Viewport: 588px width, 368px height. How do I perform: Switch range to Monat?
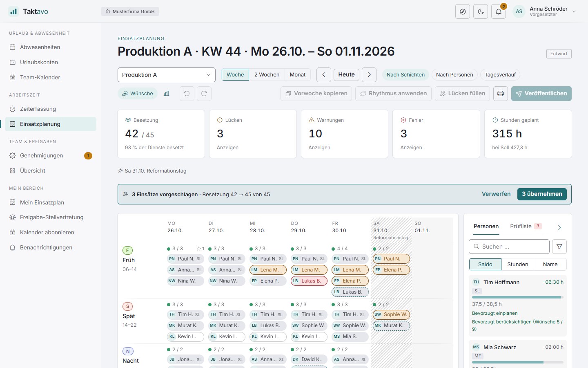point(298,75)
